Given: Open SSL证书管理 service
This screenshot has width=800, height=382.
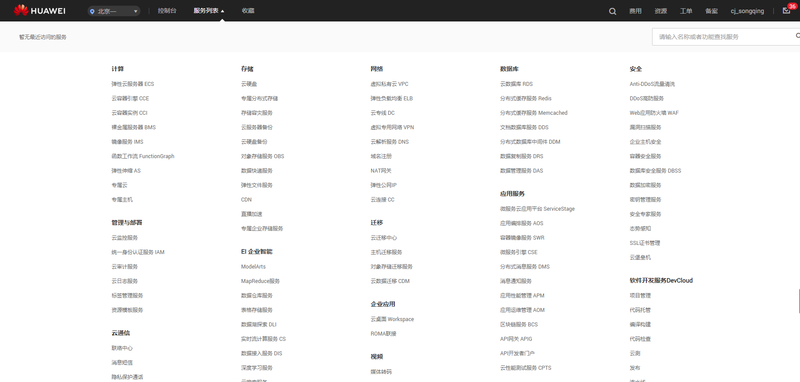Looking at the screenshot, I should [645, 243].
